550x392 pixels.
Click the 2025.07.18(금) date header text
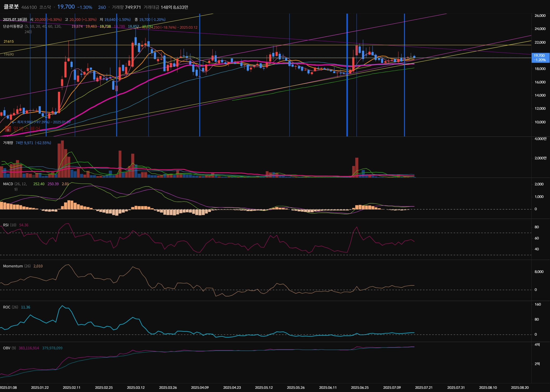pyautogui.click(x=15, y=20)
